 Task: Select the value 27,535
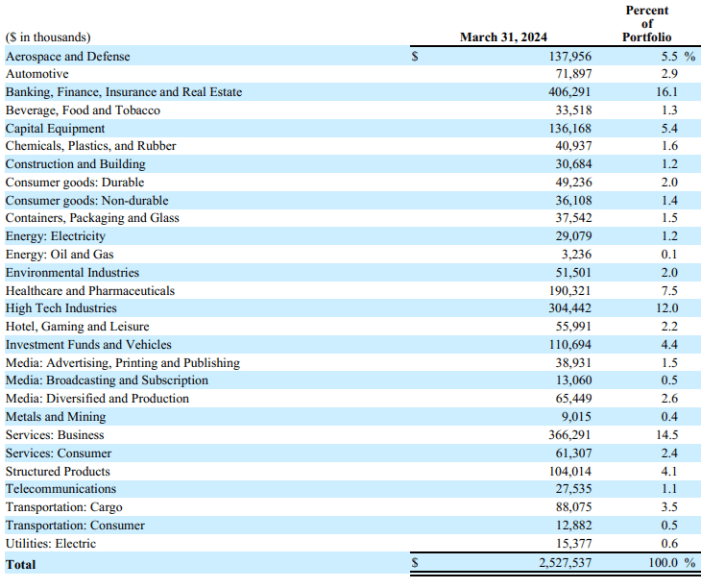(x=573, y=489)
